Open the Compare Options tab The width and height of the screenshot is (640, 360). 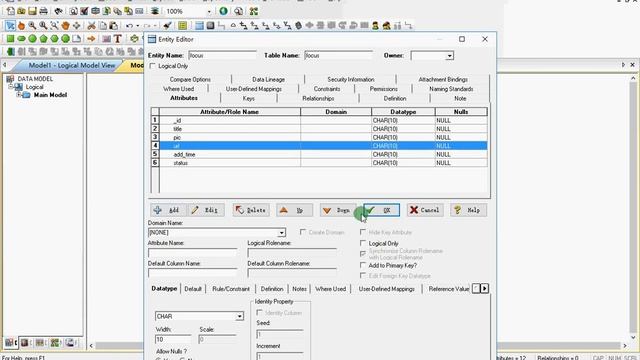click(x=190, y=79)
